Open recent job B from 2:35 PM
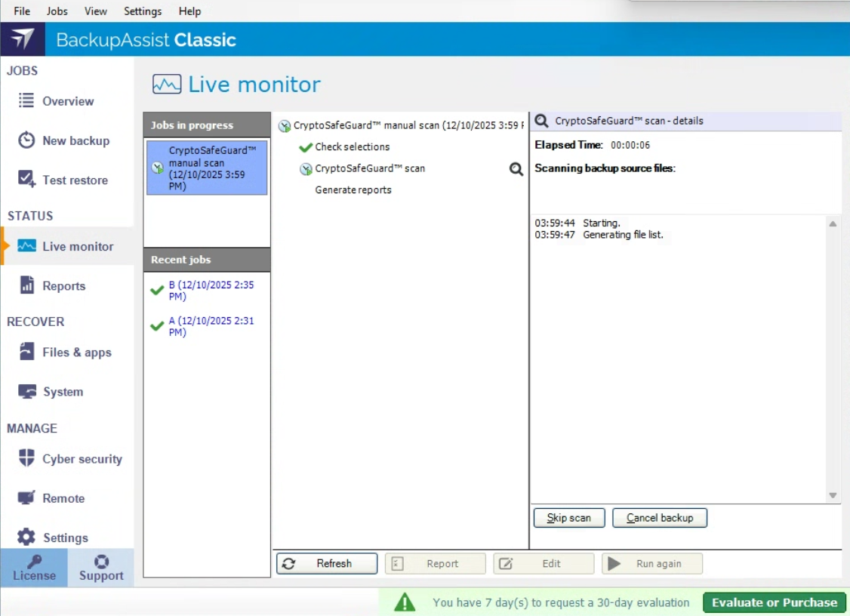This screenshot has width=850, height=616. pyautogui.click(x=211, y=291)
